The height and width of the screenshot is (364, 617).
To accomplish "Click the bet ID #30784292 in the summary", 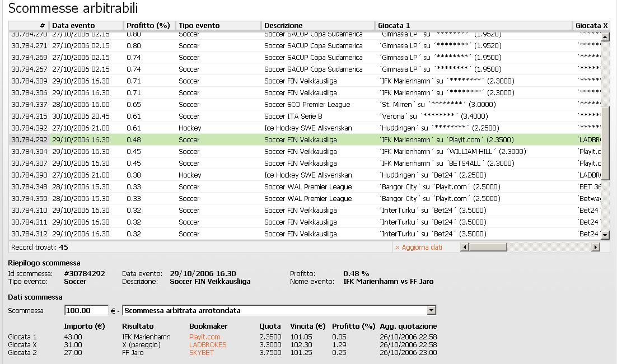I will [85, 273].
